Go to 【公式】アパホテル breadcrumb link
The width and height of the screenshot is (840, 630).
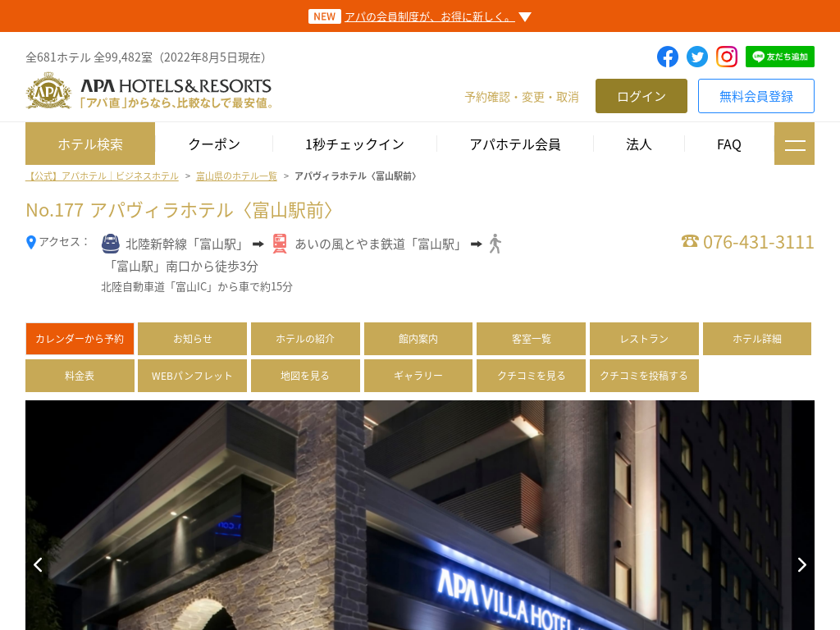[103, 176]
